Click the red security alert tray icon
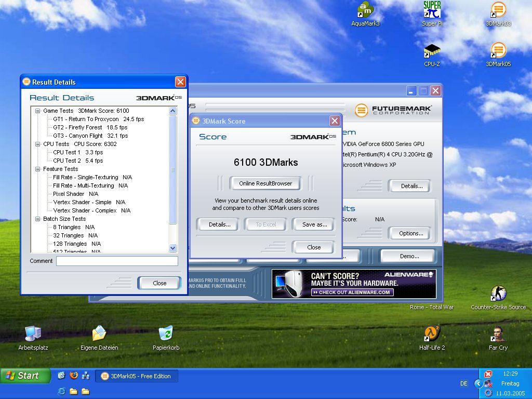The image size is (532, 399). click(x=488, y=374)
